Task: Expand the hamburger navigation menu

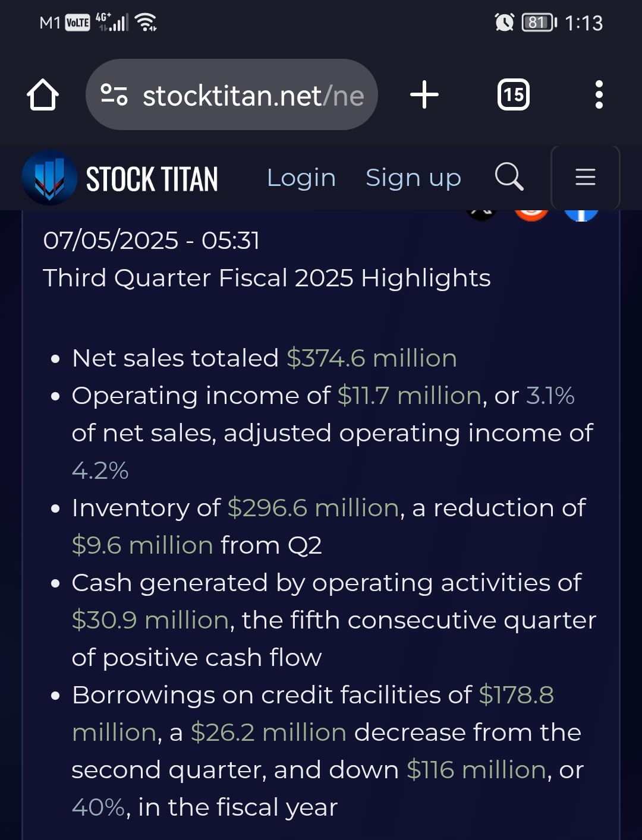Action: 586,177
